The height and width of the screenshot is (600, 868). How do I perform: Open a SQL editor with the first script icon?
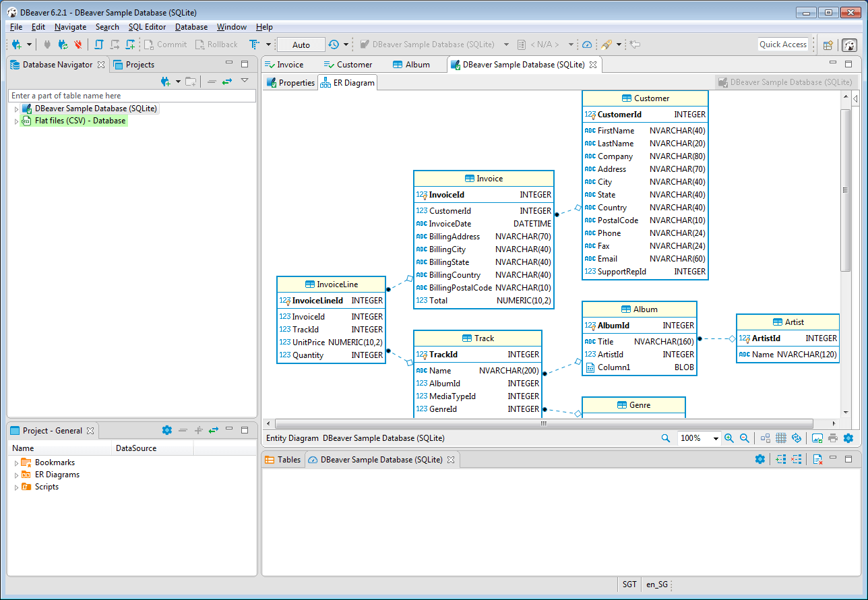point(99,44)
